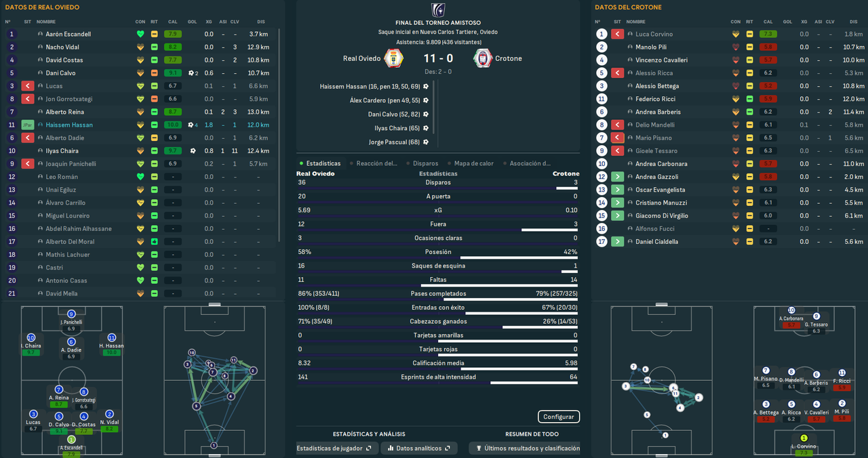Click substituted-on icon for Giacomo Di Virgilio

pos(618,215)
